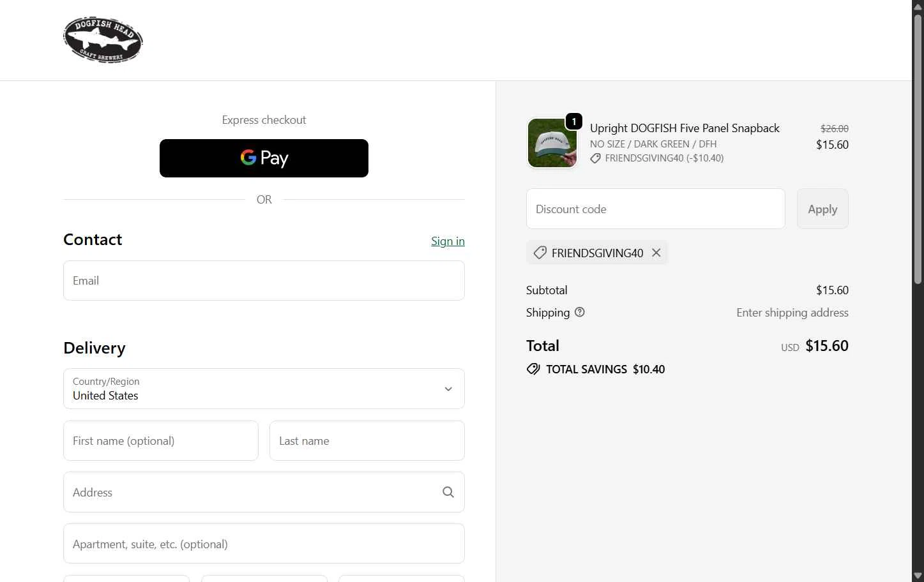This screenshot has width=924, height=582.
Task: Focus the Email input field
Action: pyautogui.click(x=264, y=281)
